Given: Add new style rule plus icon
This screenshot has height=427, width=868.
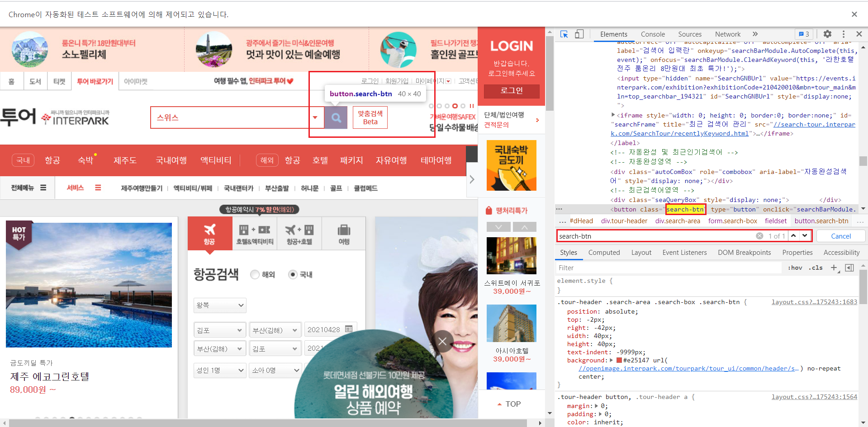Looking at the screenshot, I should [834, 267].
